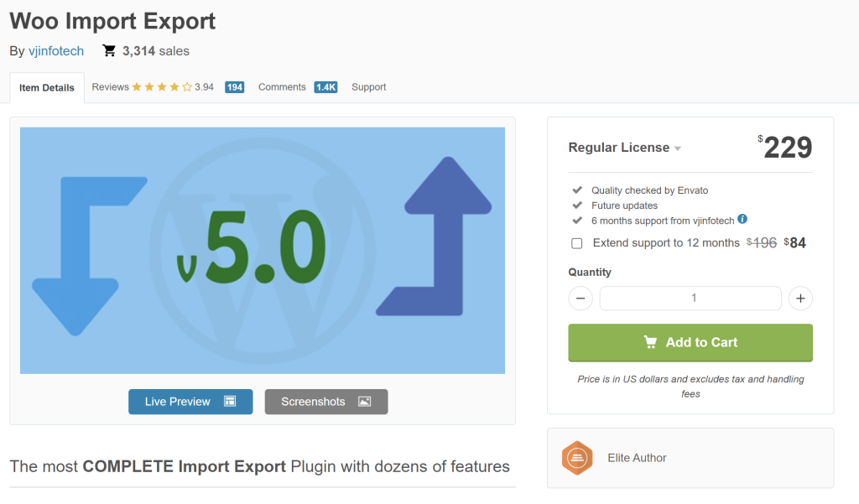Click the 194 reviews count badge

click(235, 87)
